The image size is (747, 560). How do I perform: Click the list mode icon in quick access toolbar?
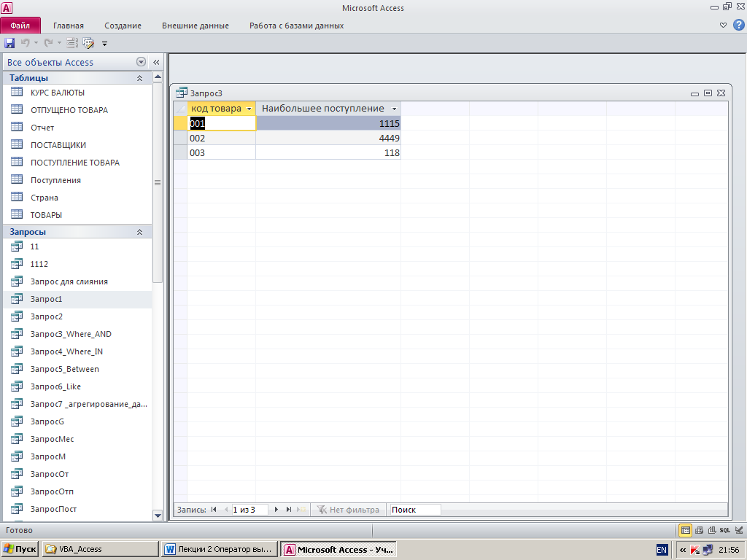[72, 43]
